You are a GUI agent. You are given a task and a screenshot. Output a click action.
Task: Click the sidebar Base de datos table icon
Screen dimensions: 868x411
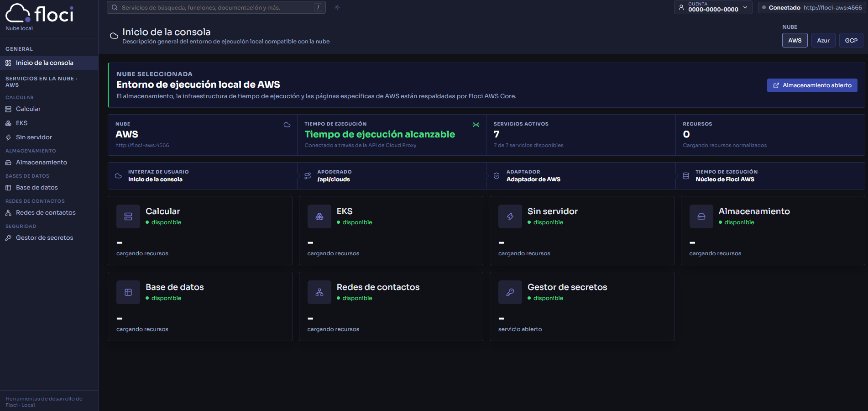[x=8, y=188]
